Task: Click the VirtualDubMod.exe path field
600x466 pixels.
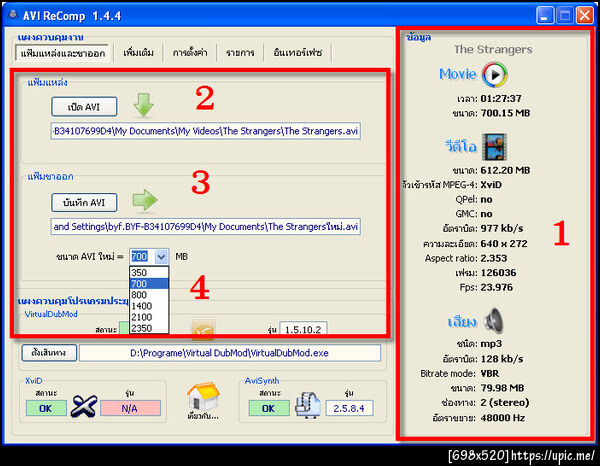Action: pyautogui.click(x=230, y=353)
